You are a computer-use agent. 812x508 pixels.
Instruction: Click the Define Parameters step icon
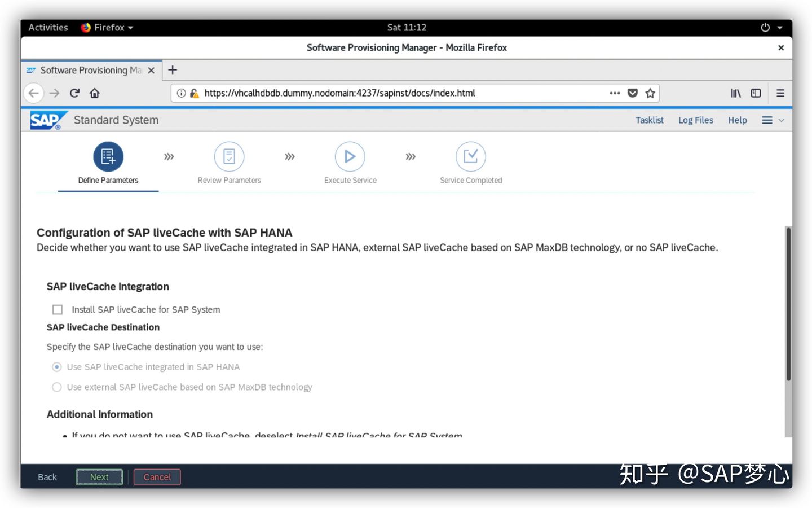tap(108, 156)
